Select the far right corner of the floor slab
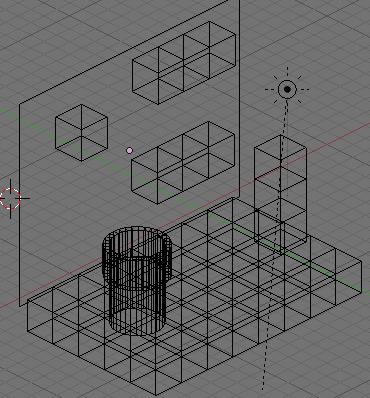The width and height of the screenshot is (370, 398). click(361, 262)
